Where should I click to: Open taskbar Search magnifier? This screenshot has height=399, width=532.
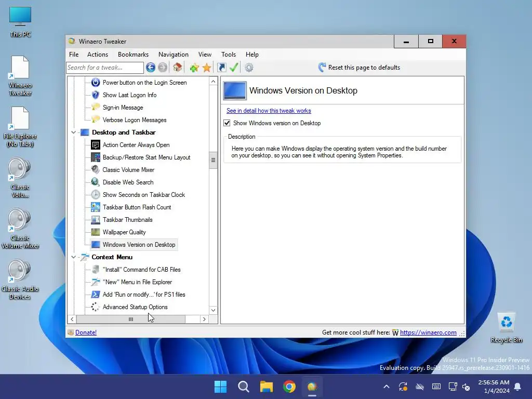pos(243,387)
